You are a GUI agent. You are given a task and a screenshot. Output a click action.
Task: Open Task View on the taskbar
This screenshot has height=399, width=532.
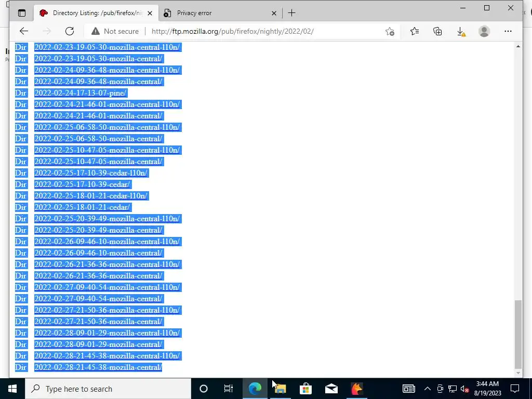[229, 389]
